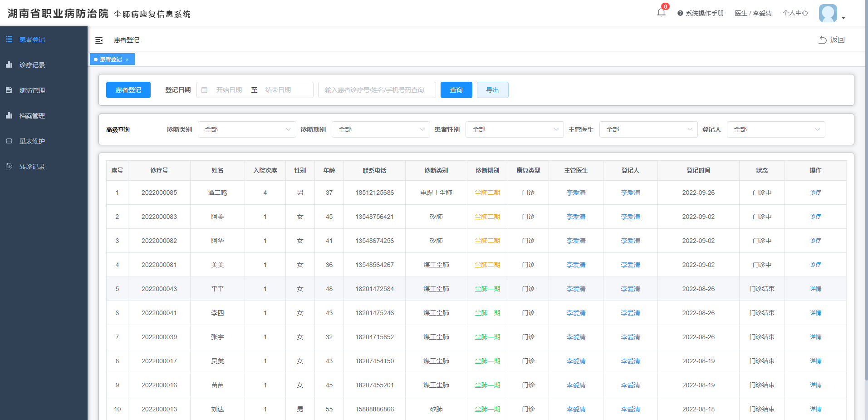Close the 患者登记 tab with its x

(x=127, y=59)
